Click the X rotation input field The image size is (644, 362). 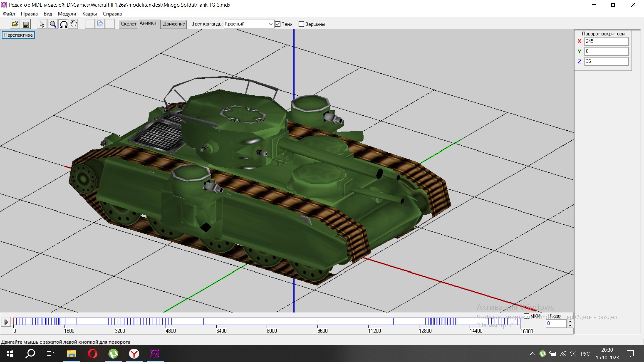606,41
